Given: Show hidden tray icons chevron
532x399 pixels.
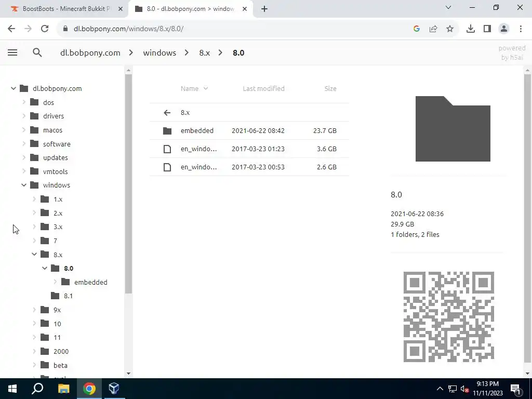Looking at the screenshot, I should (x=440, y=389).
